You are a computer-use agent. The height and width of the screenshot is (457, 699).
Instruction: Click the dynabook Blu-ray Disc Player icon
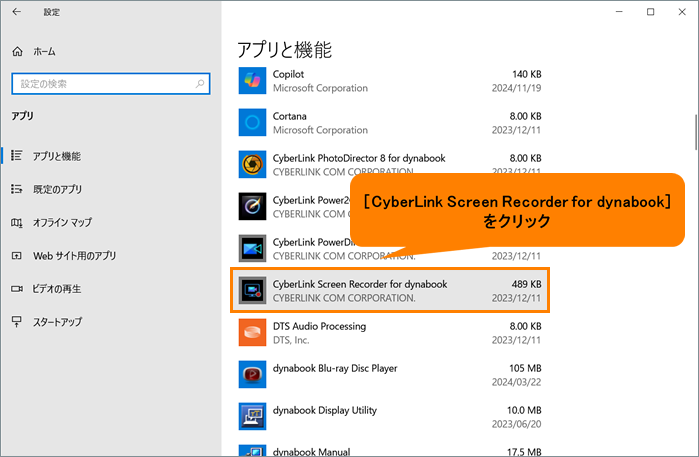point(252,375)
